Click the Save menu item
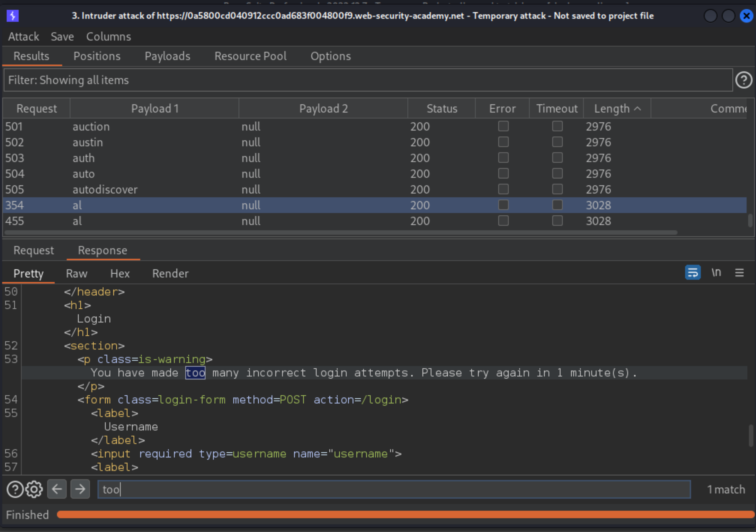 (61, 36)
